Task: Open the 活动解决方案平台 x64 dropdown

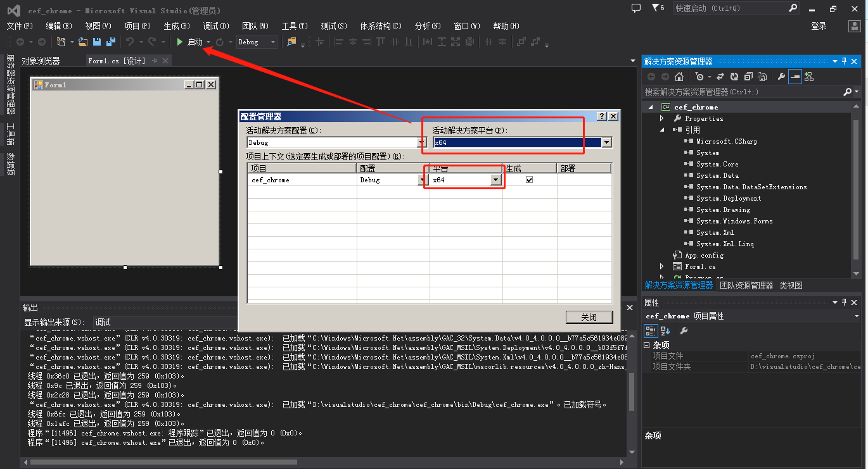Action: [607, 142]
